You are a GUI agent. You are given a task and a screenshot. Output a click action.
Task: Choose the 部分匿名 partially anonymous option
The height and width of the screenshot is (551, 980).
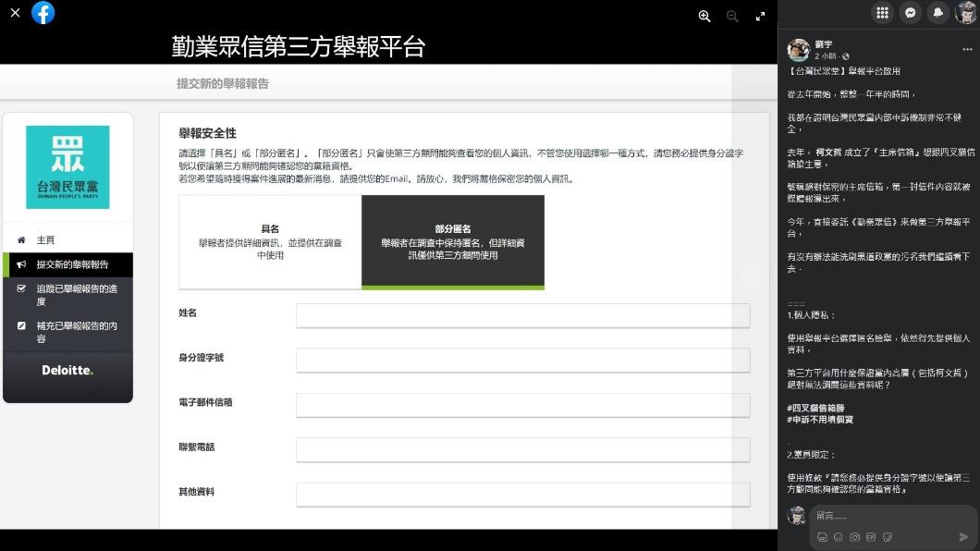pyautogui.click(x=453, y=242)
